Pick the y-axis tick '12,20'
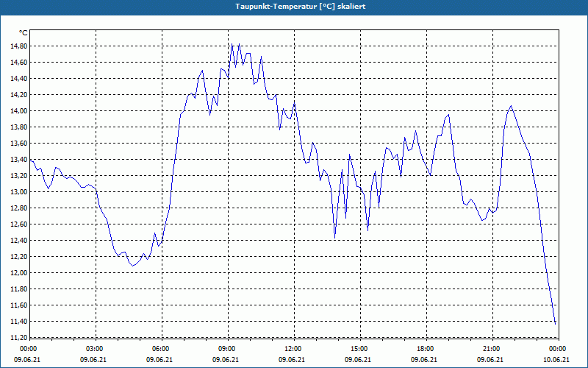The height and width of the screenshot is (368, 588). (19, 256)
